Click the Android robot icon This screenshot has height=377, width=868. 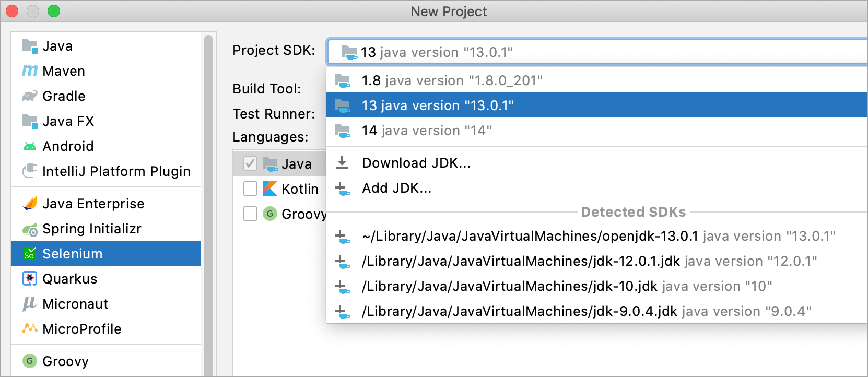[30, 146]
